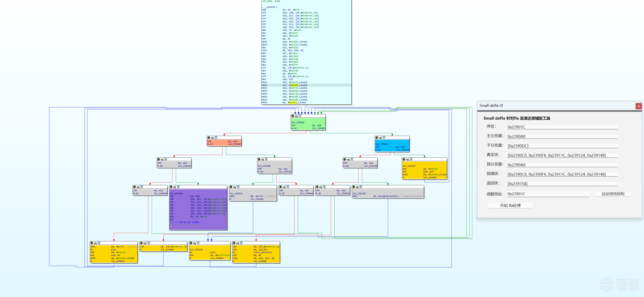Click group icon on check_password node
The image size is (644, 297).
click(241, 243)
